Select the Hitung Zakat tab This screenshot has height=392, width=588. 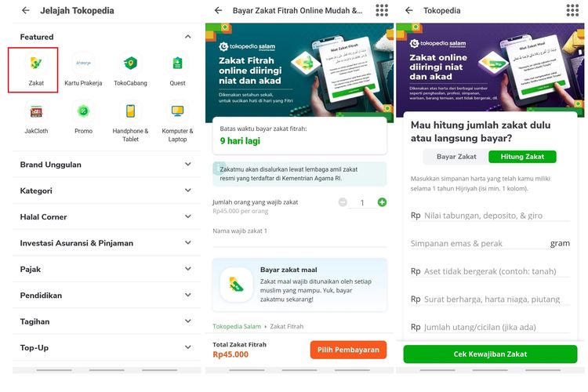(522, 157)
